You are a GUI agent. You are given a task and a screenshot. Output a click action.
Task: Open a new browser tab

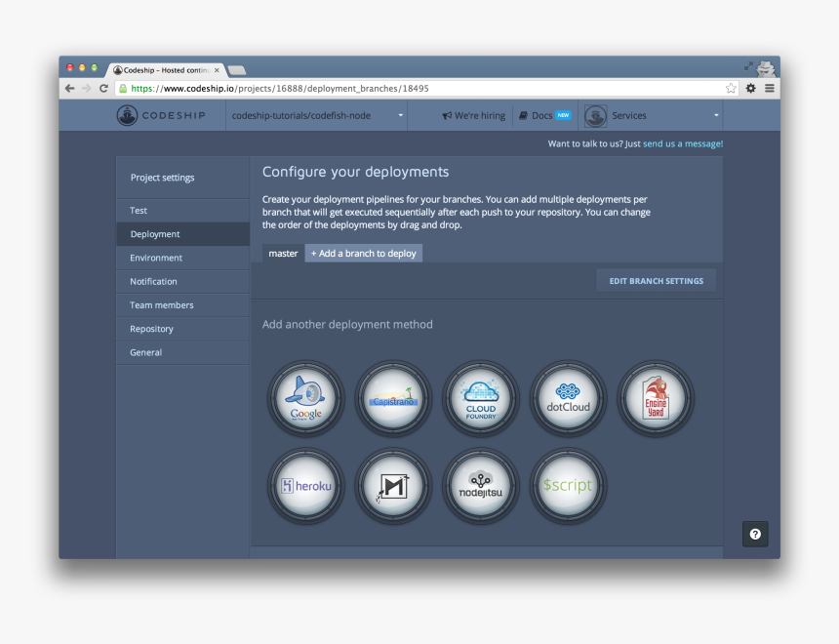(236, 70)
